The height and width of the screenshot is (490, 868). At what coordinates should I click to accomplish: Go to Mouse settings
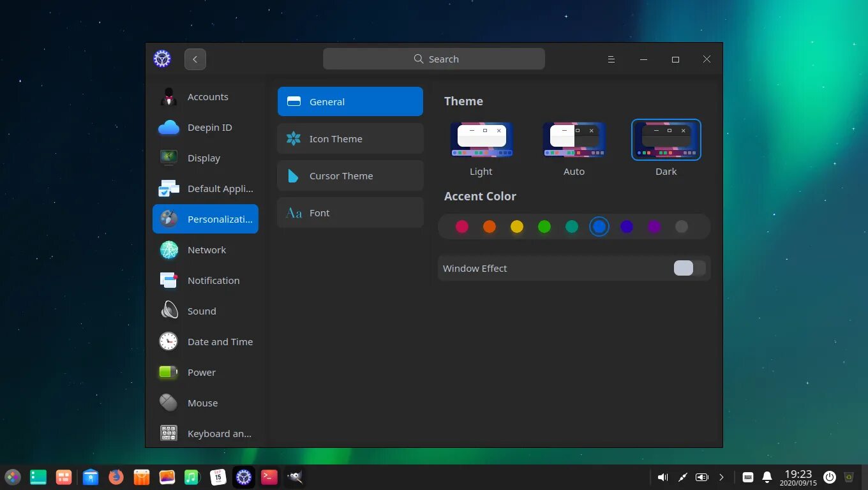pyautogui.click(x=206, y=403)
